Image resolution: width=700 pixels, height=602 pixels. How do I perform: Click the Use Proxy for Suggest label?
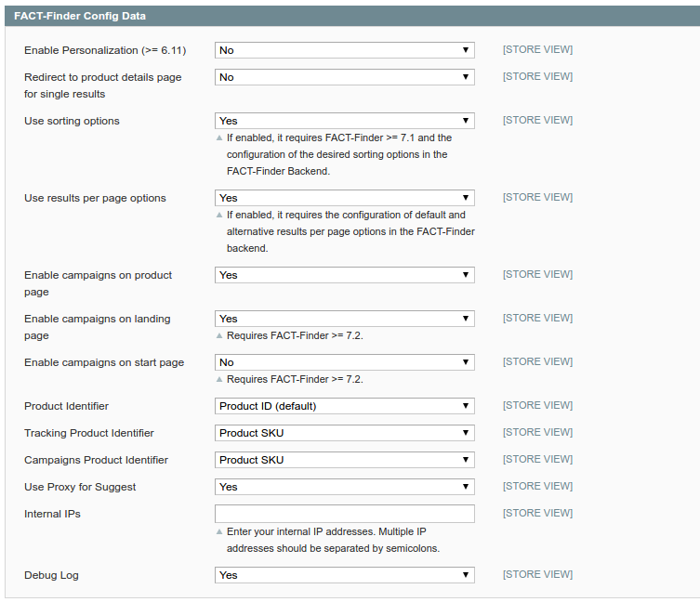point(80,487)
